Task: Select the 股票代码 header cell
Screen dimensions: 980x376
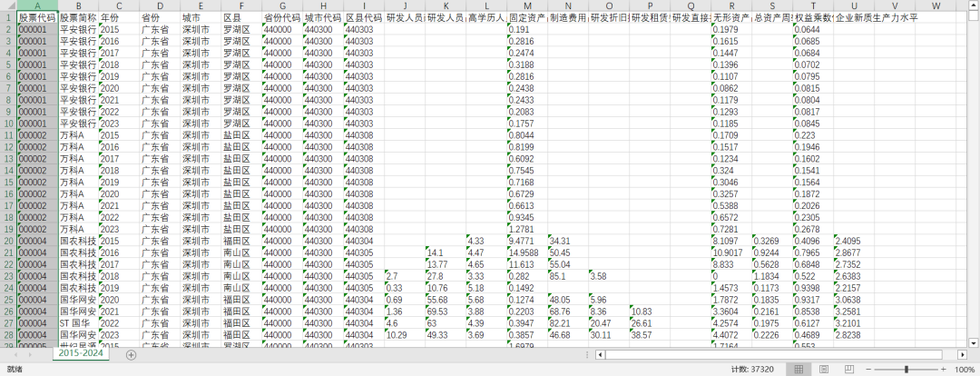Action: pyautogui.click(x=37, y=17)
